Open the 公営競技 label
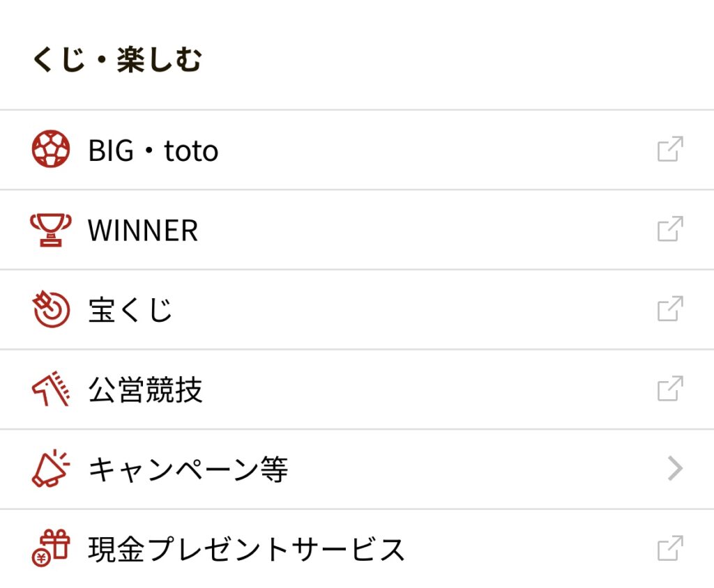 pyautogui.click(x=145, y=389)
